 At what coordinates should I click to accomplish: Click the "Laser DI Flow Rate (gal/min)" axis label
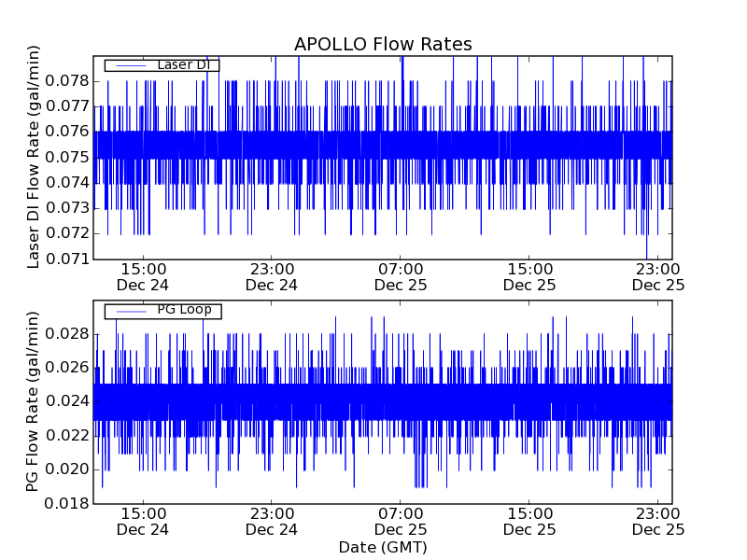(33, 157)
